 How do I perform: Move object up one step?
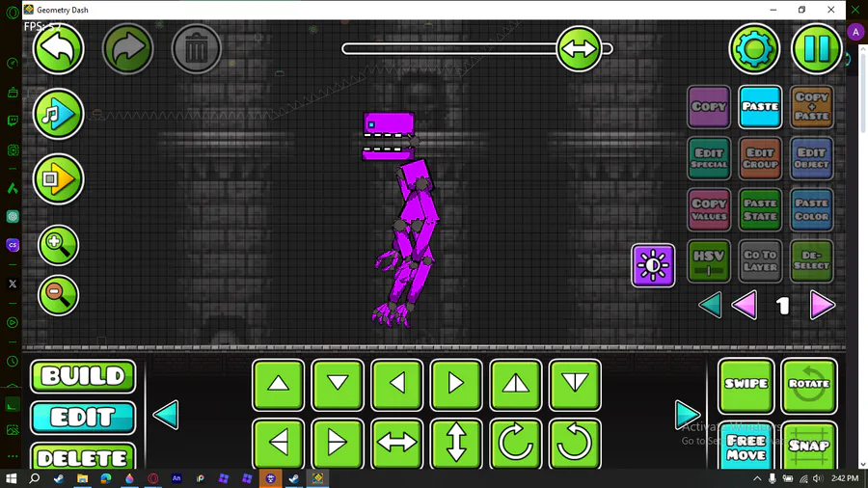point(279,385)
